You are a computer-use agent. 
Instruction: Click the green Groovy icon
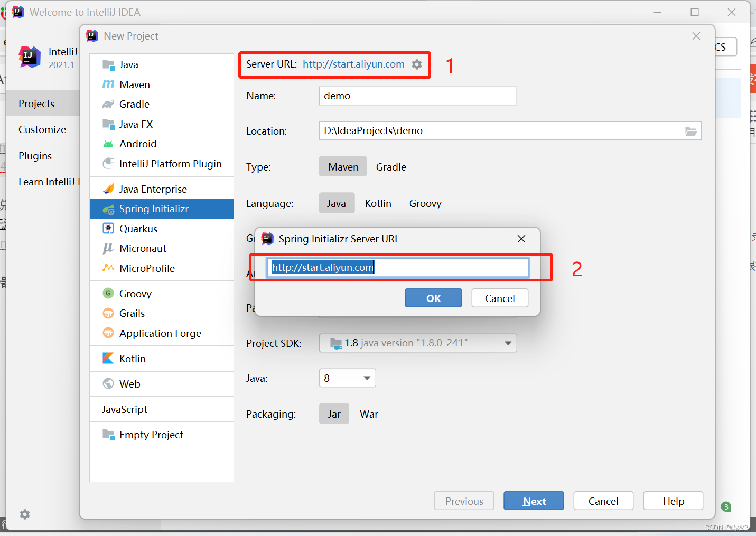point(108,293)
